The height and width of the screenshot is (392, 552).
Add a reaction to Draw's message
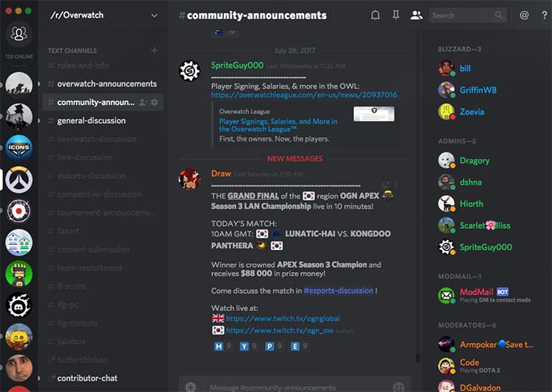tap(386, 185)
